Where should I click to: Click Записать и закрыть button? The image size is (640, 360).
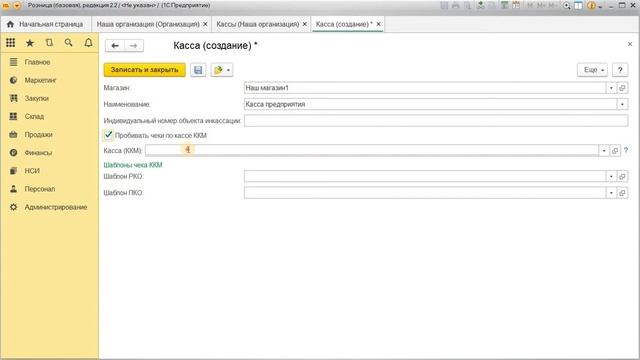(x=144, y=70)
